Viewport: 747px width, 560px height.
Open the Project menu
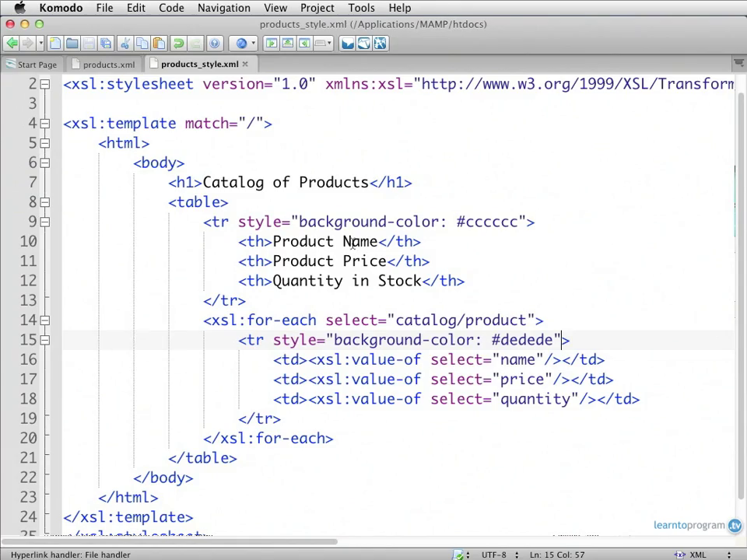[x=317, y=8]
